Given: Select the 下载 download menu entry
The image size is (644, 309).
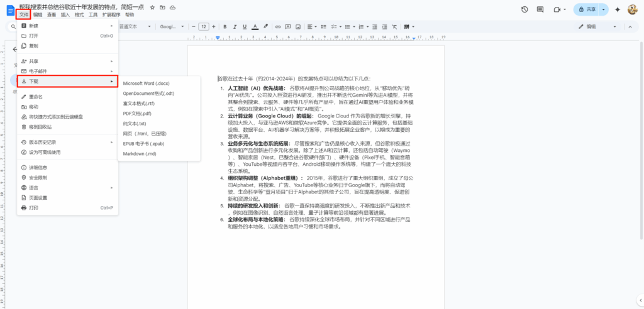Looking at the screenshot, I should (67, 81).
